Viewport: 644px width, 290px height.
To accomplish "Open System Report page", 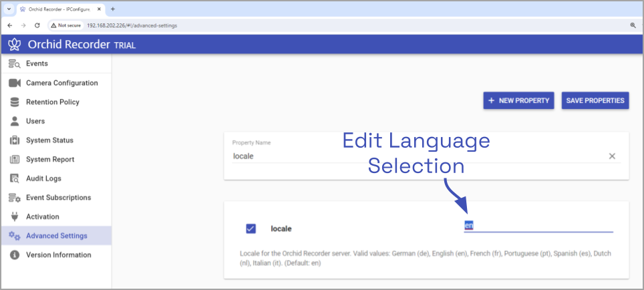I will point(56,160).
